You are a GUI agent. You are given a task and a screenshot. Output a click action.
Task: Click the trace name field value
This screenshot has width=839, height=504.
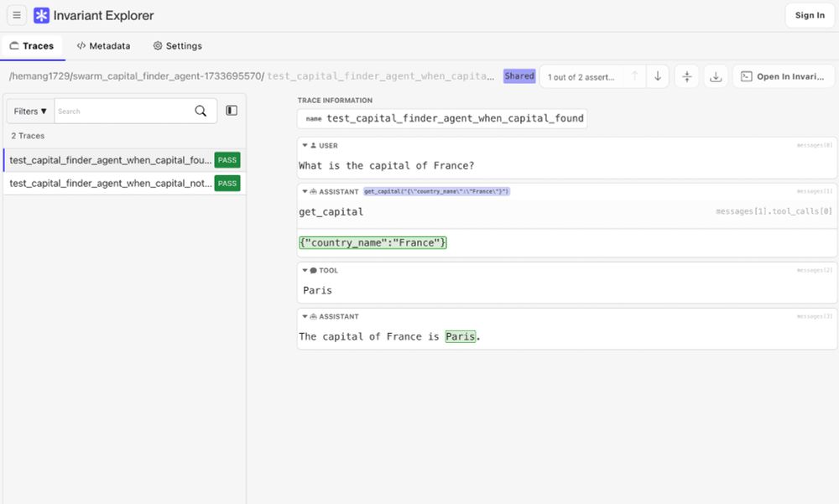coord(455,118)
